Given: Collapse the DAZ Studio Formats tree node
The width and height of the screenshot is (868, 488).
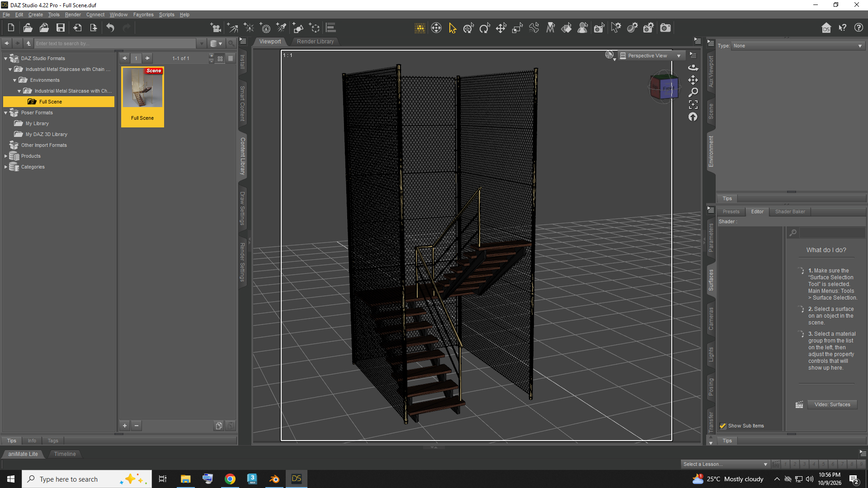Looking at the screenshot, I should (x=6, y=58).
